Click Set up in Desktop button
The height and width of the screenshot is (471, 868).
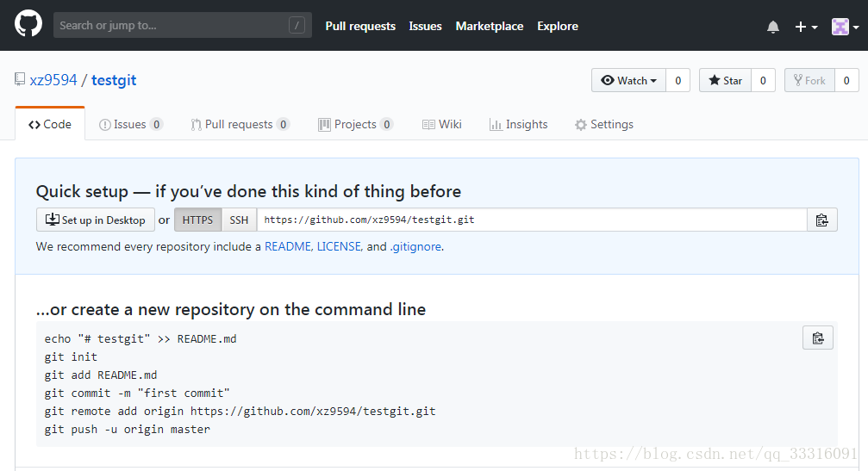[96, 220]
